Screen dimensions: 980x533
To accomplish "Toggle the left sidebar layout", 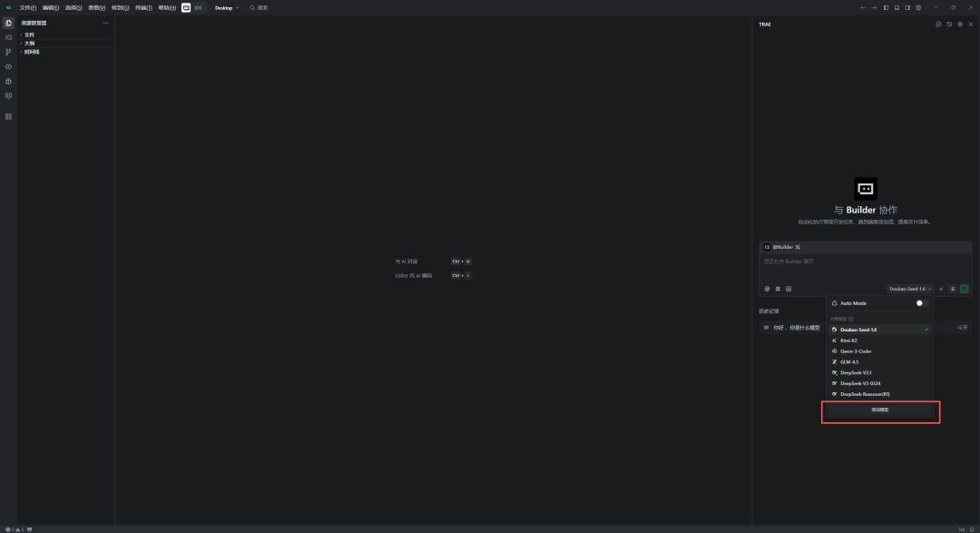I will pyautogui.click(x=886, y=7).
